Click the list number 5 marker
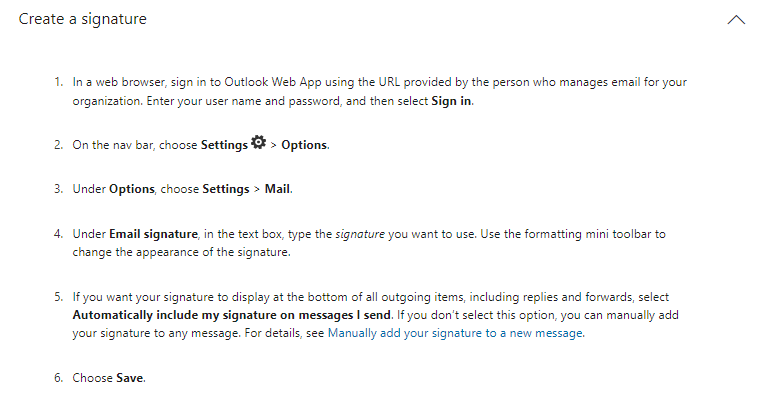 point(58,297)
